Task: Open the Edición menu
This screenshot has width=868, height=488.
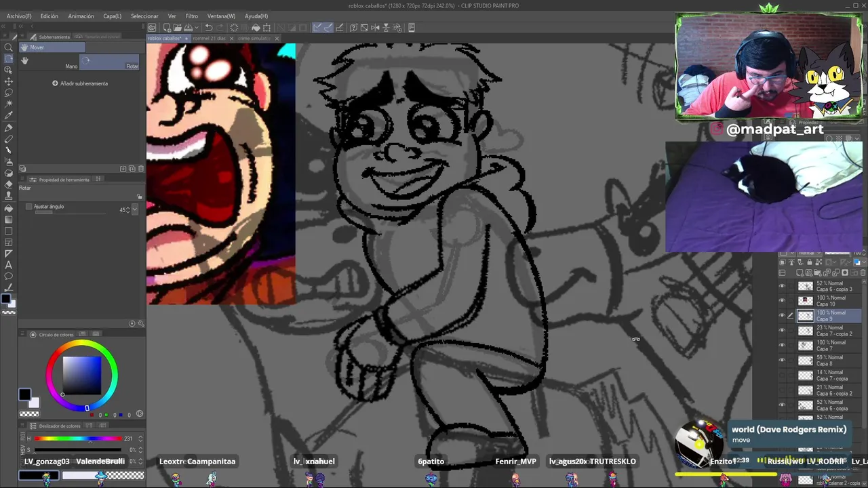Action: click(x=49, y=16)
